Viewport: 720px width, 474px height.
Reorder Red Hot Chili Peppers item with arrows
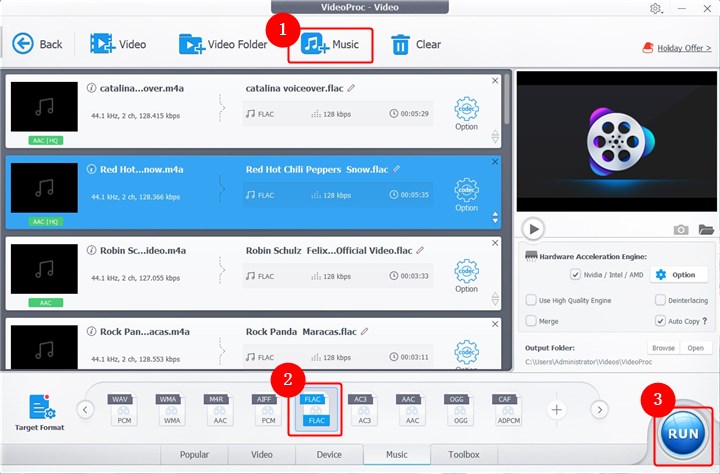click(x=495, y=218)
